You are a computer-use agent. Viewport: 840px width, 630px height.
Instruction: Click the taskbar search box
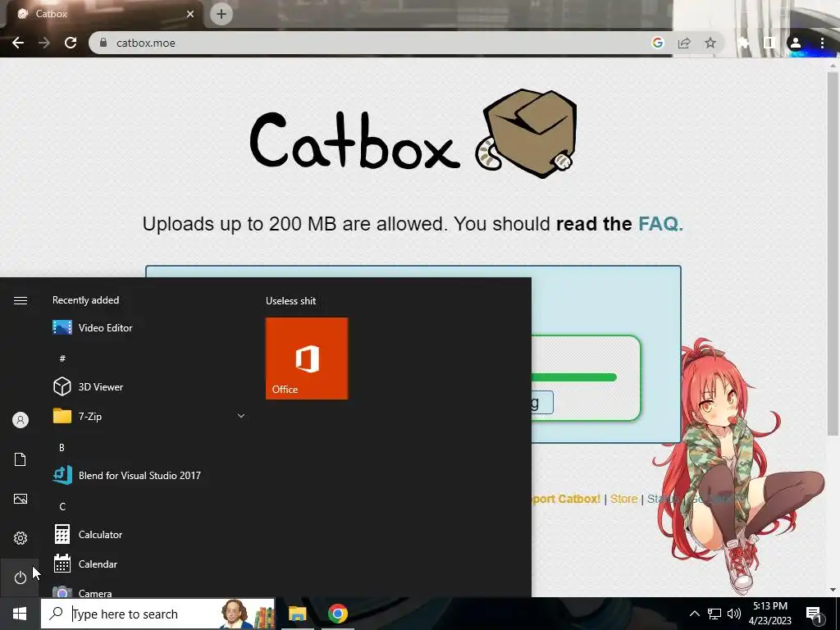pos(157,614)
